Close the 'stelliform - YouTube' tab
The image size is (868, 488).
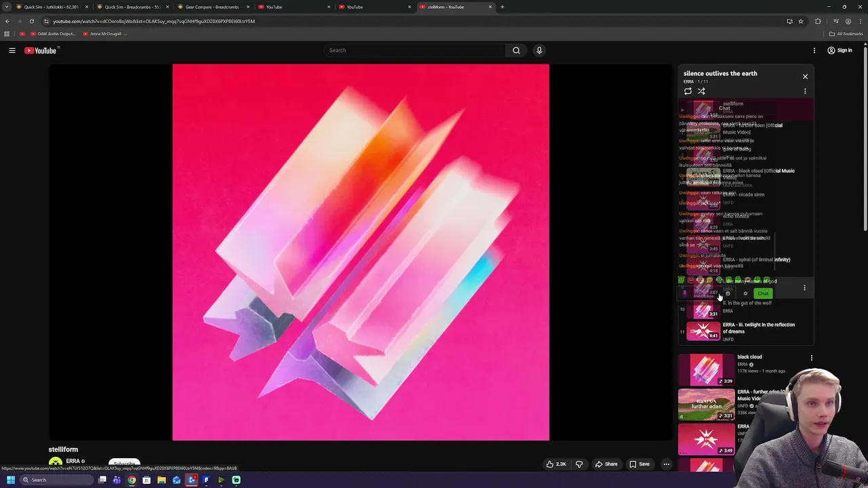(490, 7)
